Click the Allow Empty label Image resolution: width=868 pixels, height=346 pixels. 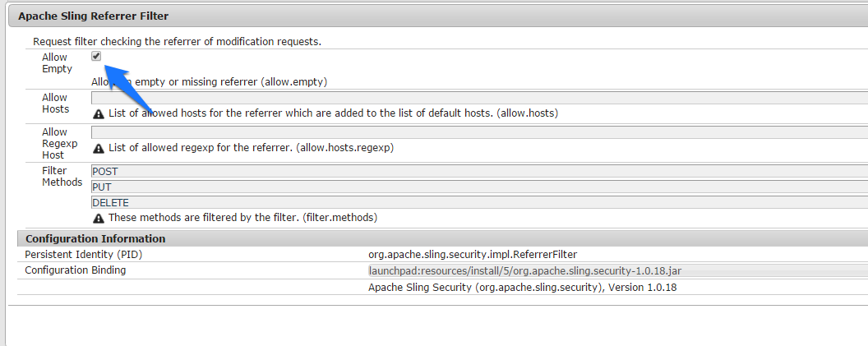tap(57, 63)
